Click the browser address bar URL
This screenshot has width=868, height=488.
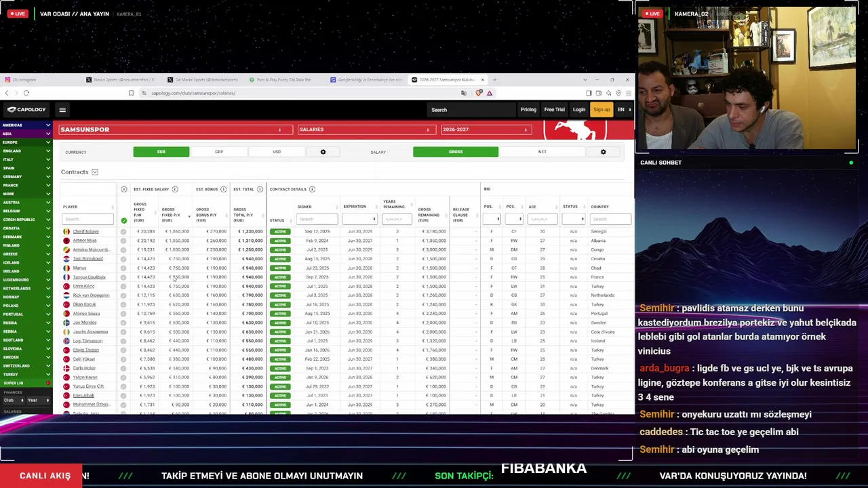[x=193, y=93]
